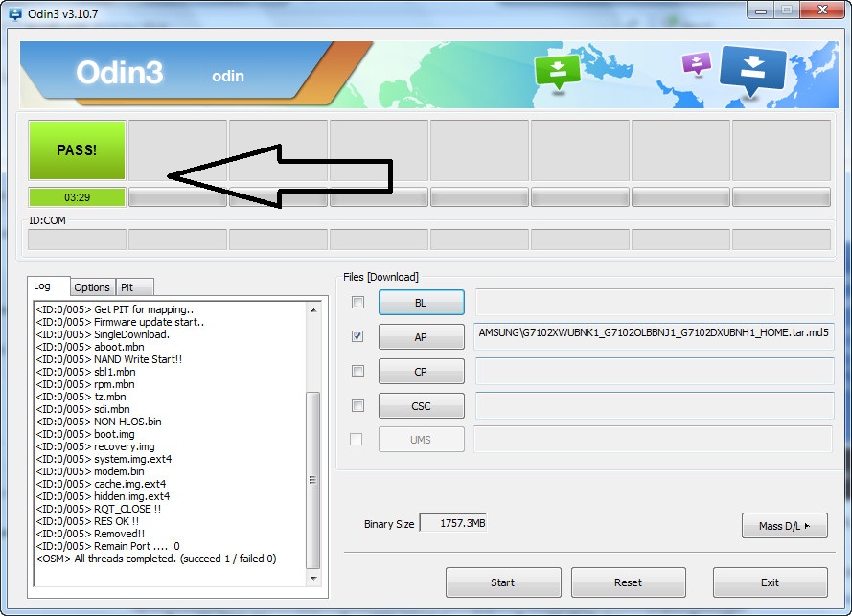This screenshot has height=616, width=852.
Task: Select the Log tab
Action: (46, 285)
